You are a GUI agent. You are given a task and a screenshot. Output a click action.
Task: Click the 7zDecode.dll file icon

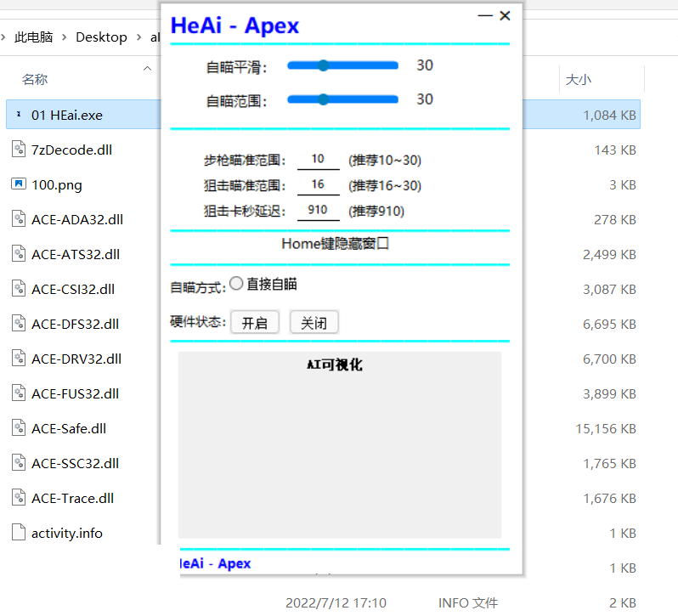[x=19, y=150]
